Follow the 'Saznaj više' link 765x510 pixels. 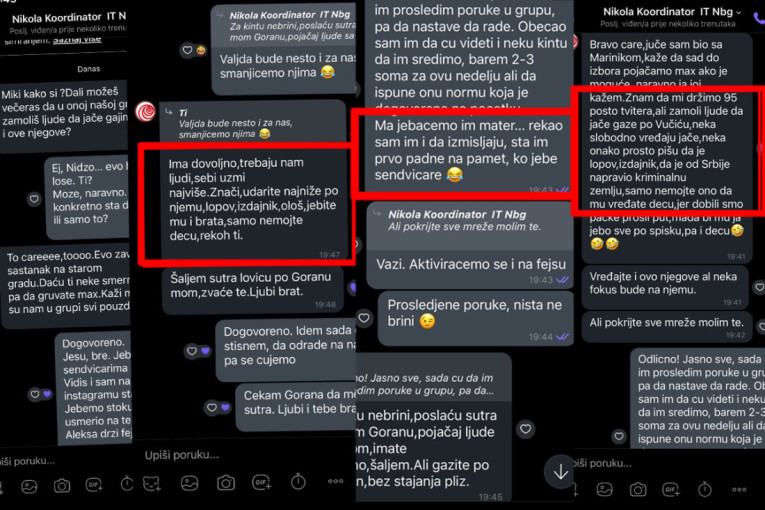[x=77, y=40]
